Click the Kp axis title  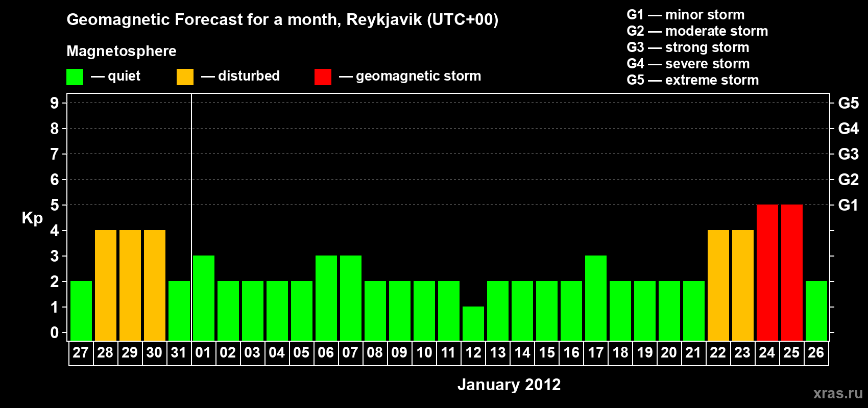pos(32,218)
